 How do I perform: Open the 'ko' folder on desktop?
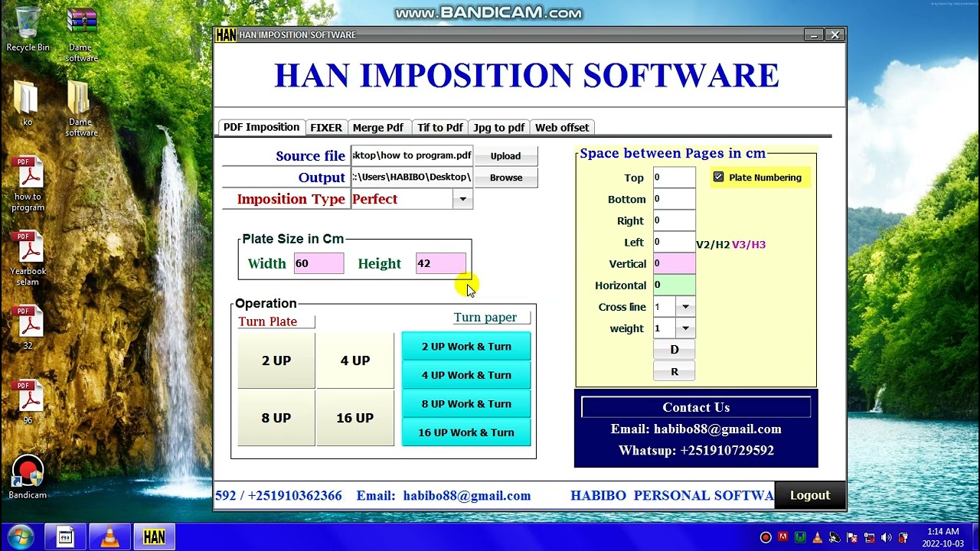(27, 103)
